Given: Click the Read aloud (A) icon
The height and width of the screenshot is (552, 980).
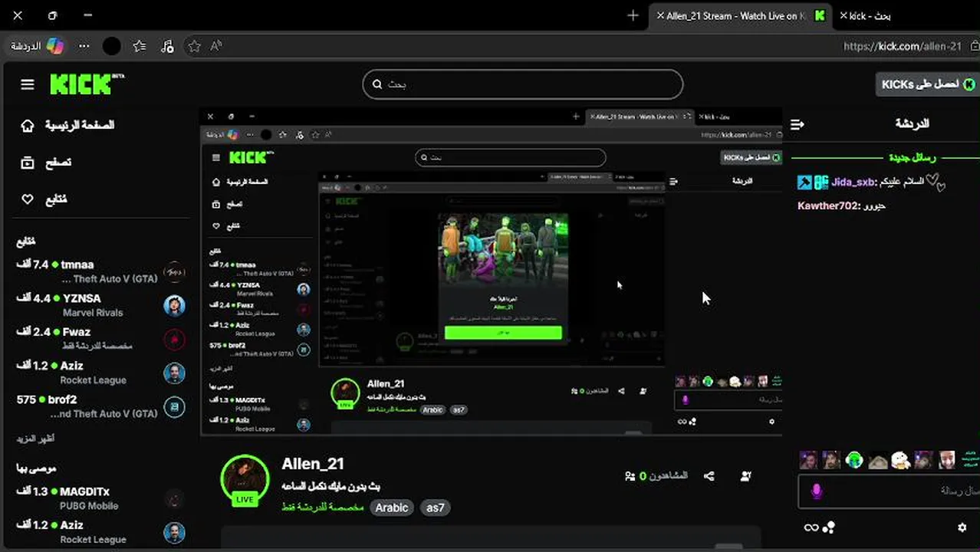Looking at the screenshot, I should (216, 46).
